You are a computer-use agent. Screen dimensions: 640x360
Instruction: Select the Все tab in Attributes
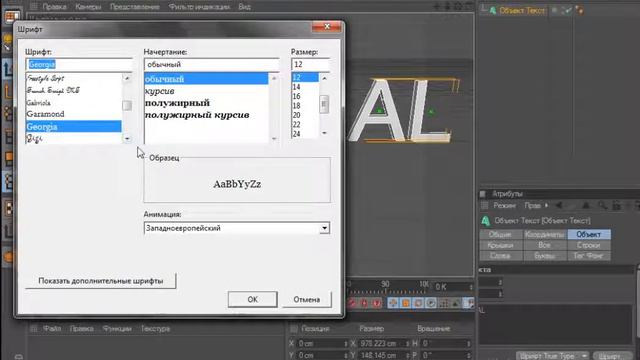point(544,245)
